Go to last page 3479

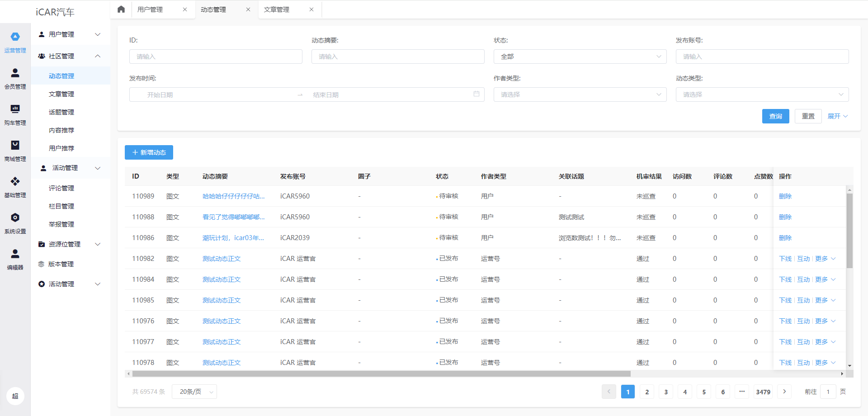pyautogui.click(x=763, y=392)
